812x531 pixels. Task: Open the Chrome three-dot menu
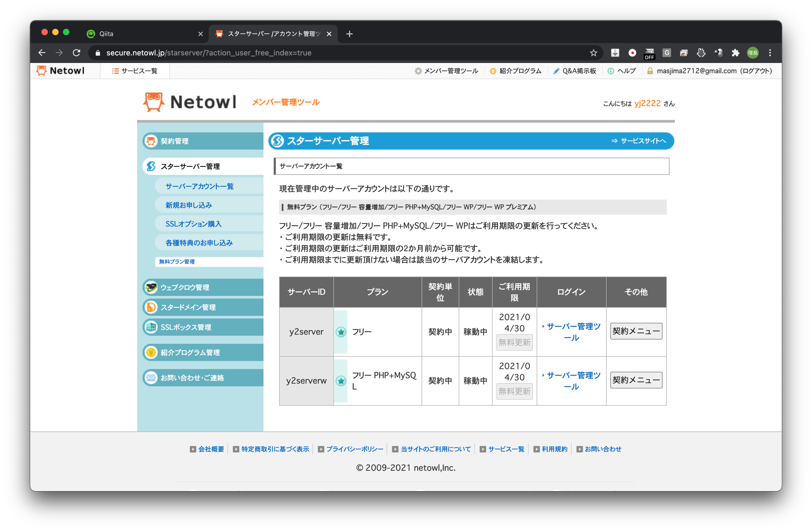coord(770,52)
